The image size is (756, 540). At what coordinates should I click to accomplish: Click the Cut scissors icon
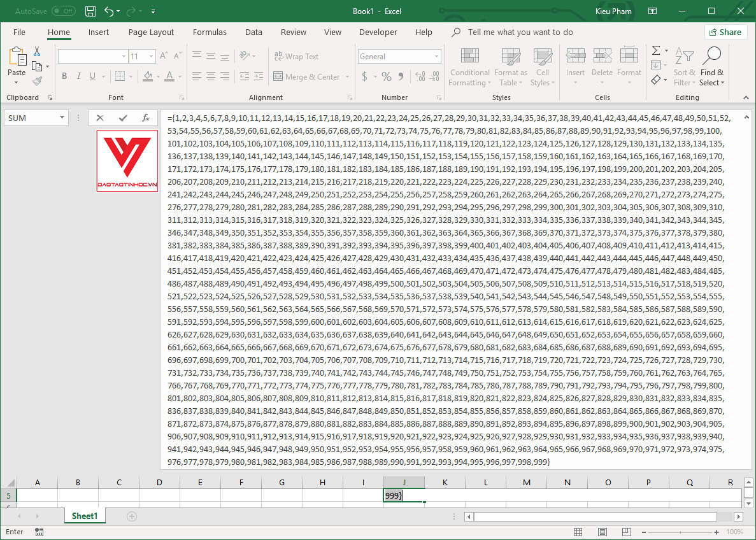pyautogui.click(x=37, y=51)
